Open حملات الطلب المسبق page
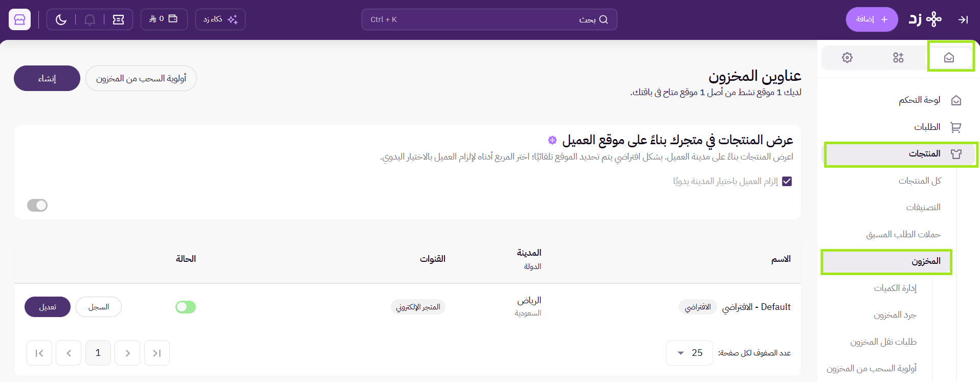This screenshot has height=382, width=980. pyautogui.click(x=903, y=234)
